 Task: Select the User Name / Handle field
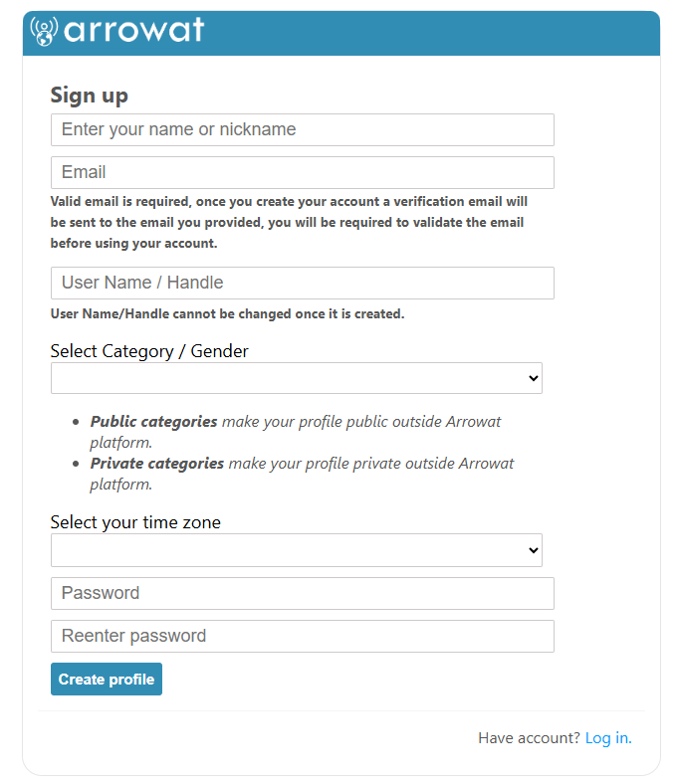(303, 283)
